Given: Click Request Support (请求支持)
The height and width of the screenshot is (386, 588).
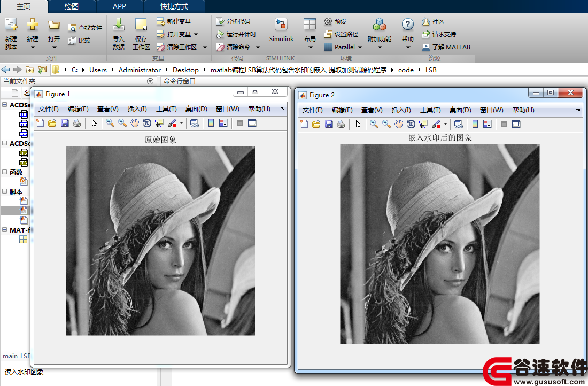Looking at the screenshot, I should pos(439,34).
